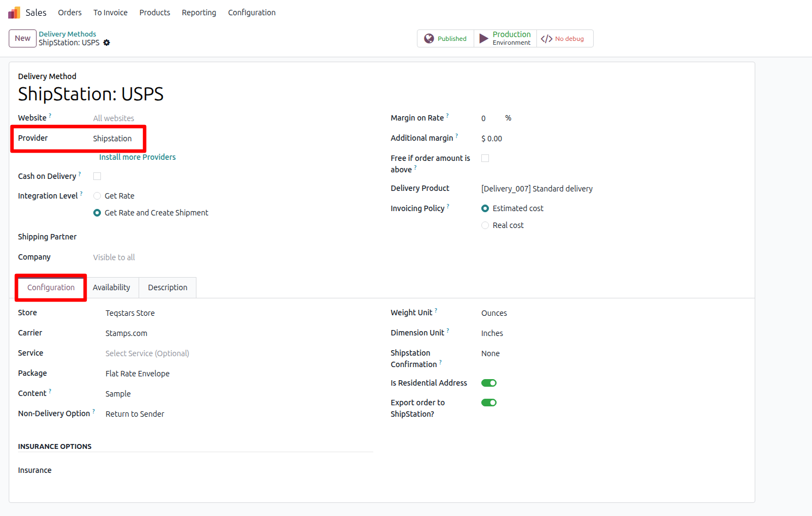Click Install more Providers link

coord(138,157)
